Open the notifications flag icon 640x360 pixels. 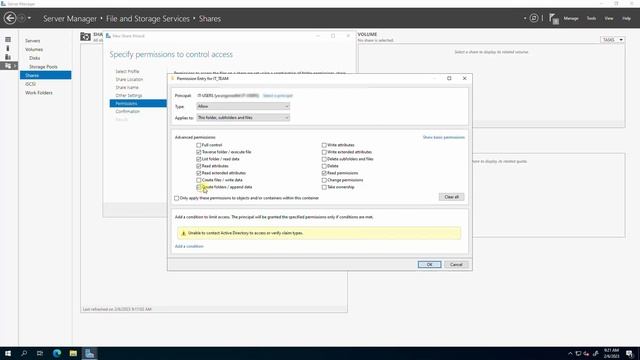[553, 18]
